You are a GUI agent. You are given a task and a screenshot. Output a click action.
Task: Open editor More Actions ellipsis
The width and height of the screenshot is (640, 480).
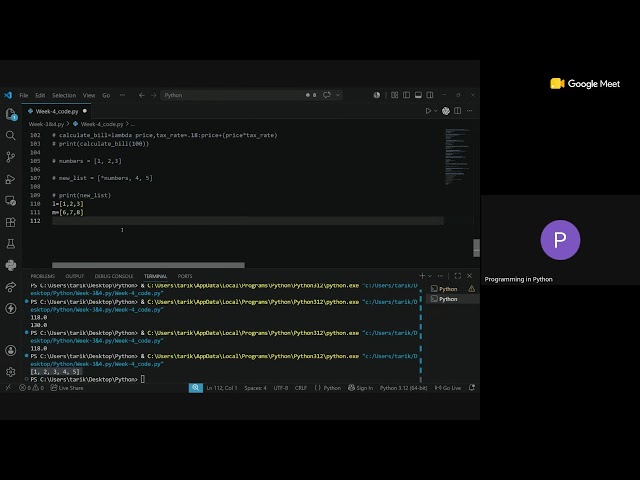(x=469, y=111)
